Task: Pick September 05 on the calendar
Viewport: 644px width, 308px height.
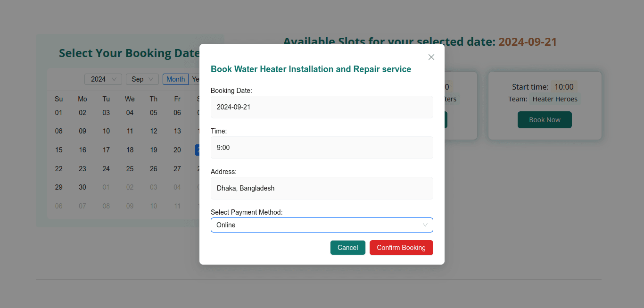Action: coord(154,113)
